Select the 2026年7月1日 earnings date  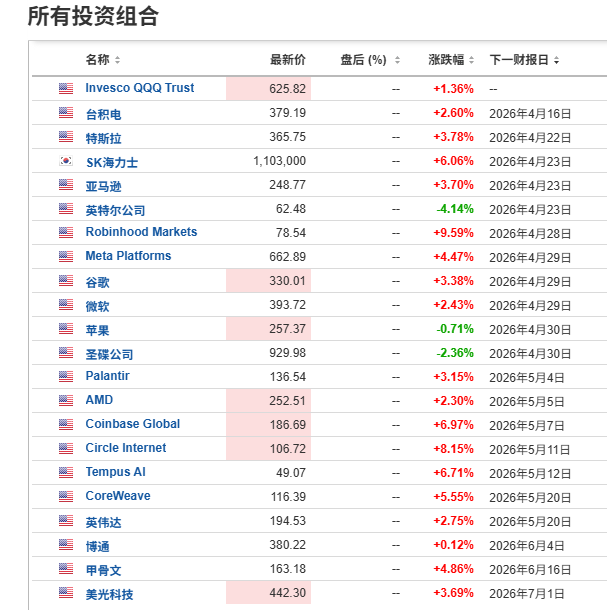pyautogui.click(x=526, y=594)
